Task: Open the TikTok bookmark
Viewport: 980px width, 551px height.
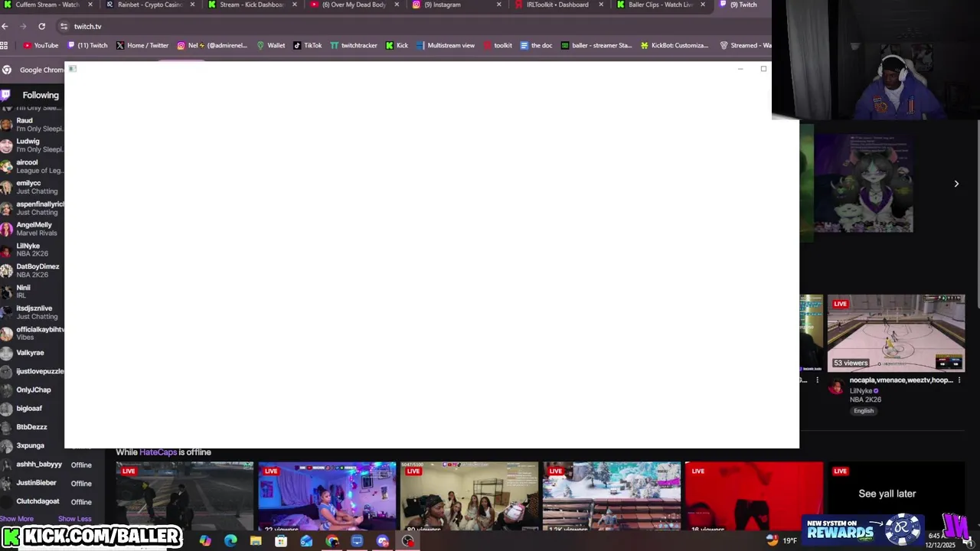Action: tap(308, 45)
